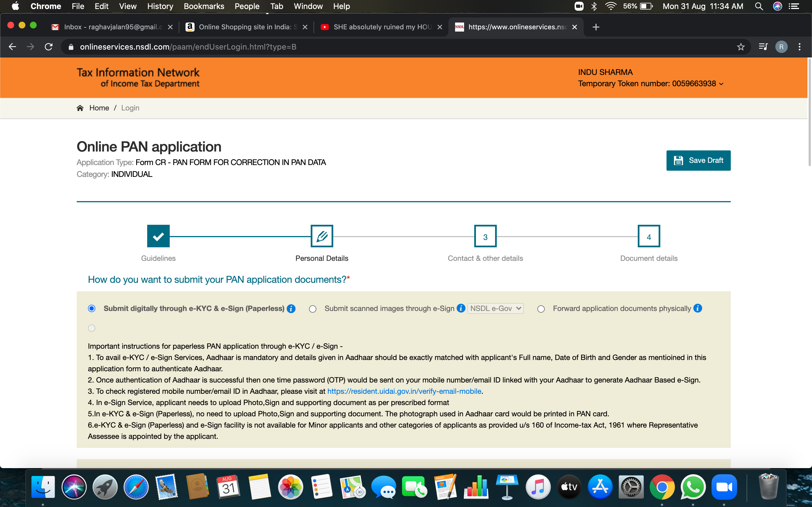This screenshot has height=507, width=812.
Task: Select Submit scanned images through e-Sign
Action: click(313, 308)
